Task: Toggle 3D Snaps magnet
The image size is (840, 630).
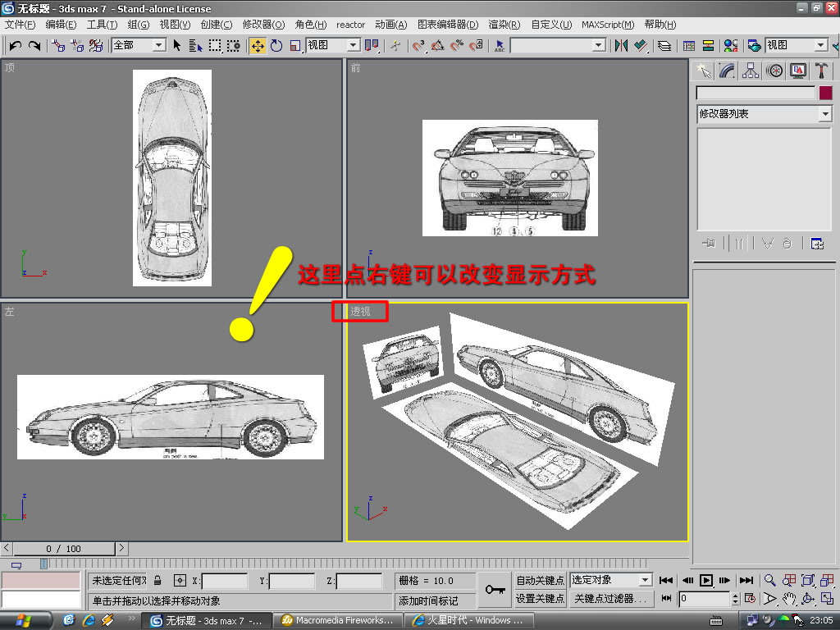Action: tap(418, 46)
